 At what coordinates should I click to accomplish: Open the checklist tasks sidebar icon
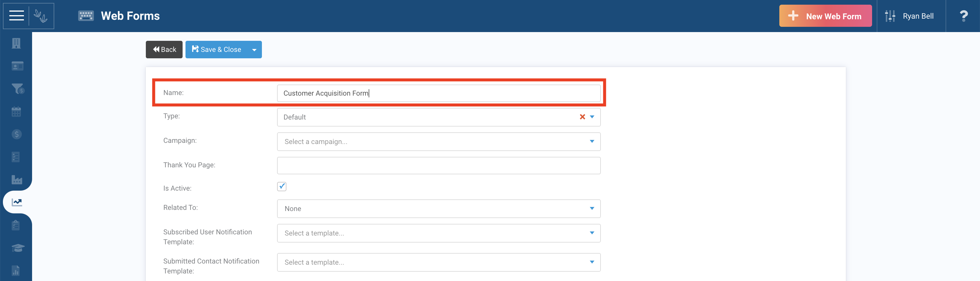pyautogui.click(x=15, y=157)
